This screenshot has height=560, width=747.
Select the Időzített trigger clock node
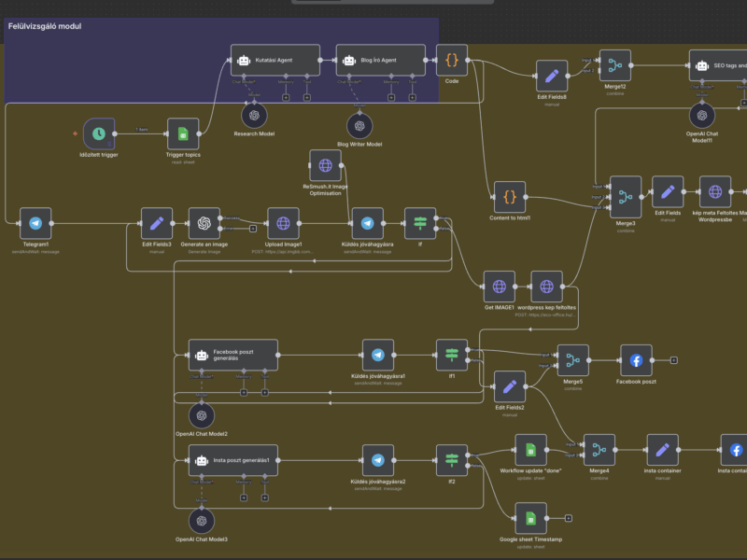point(99,133)
